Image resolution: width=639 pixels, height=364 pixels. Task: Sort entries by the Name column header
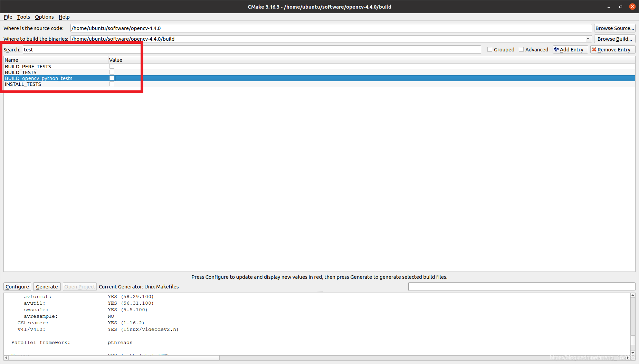coord(56,60)
